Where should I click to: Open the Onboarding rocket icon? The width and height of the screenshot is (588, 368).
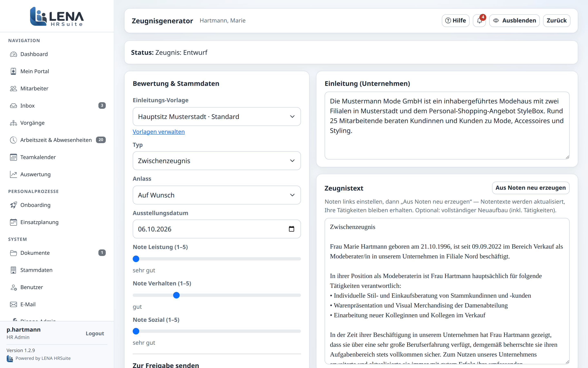pos(13,205)
